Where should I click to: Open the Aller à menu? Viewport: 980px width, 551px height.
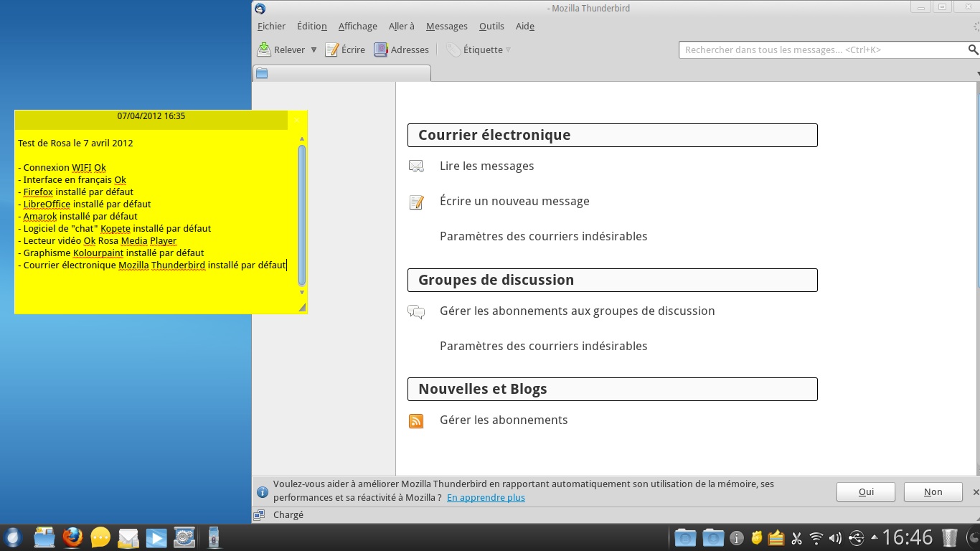402,26
